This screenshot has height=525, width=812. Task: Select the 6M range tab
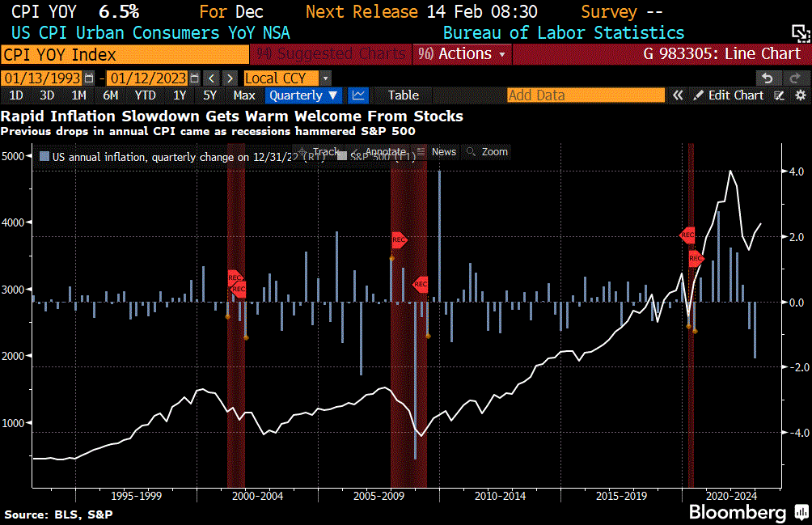110,95
